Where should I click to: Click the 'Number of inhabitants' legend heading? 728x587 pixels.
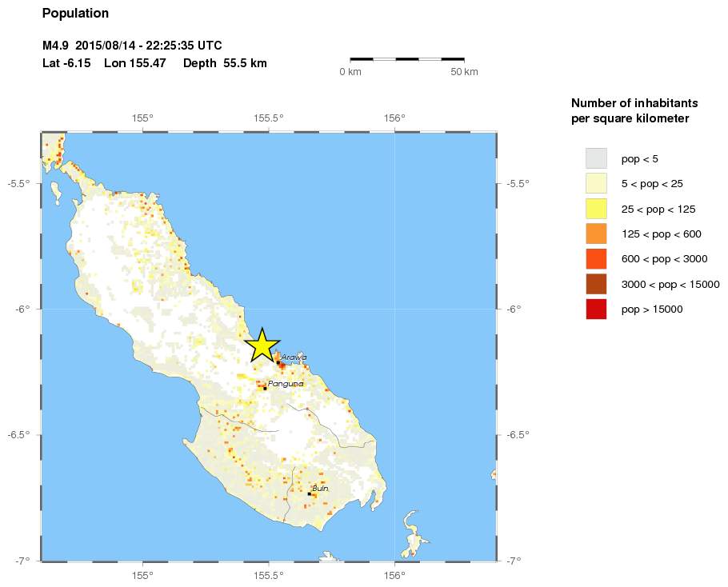pyautogui.click(x=634, y=104)
